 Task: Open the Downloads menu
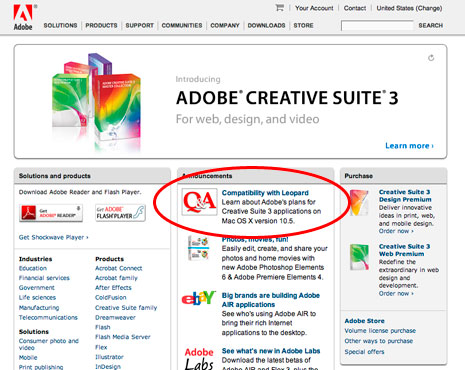click(x=266, y=25)
